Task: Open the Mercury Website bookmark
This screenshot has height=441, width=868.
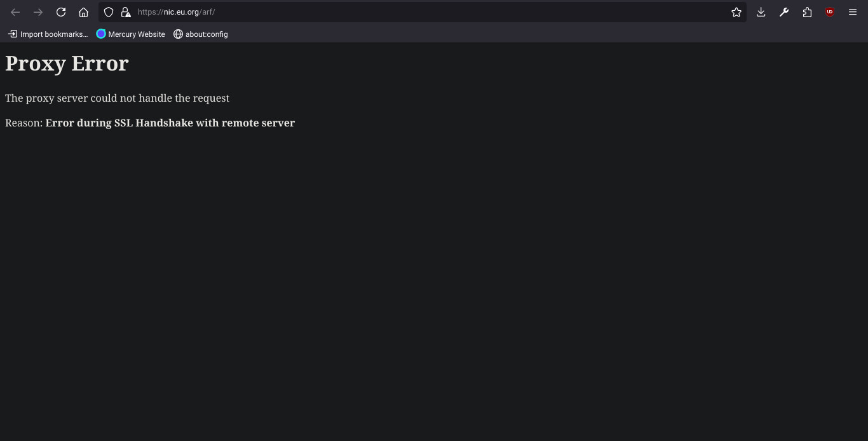Action: coord(131,34)
